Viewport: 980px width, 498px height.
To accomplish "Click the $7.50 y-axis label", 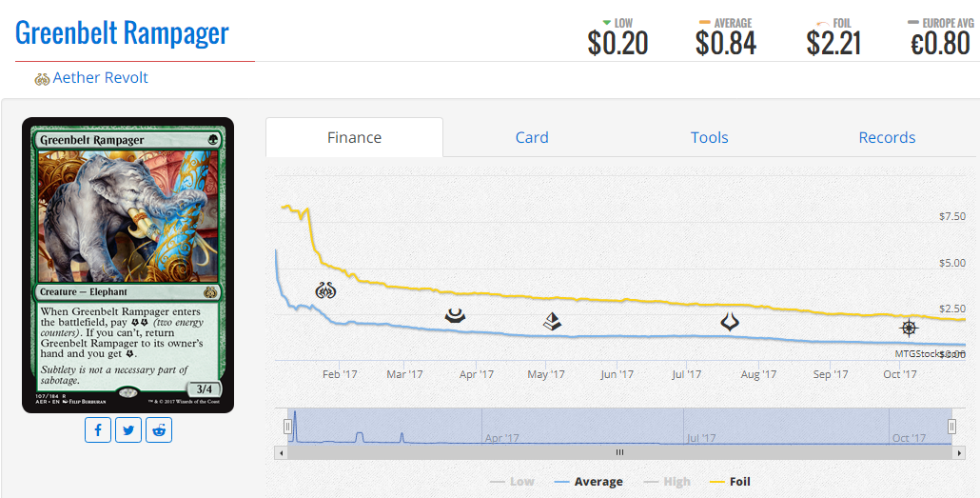I will (x=951, y=216).
